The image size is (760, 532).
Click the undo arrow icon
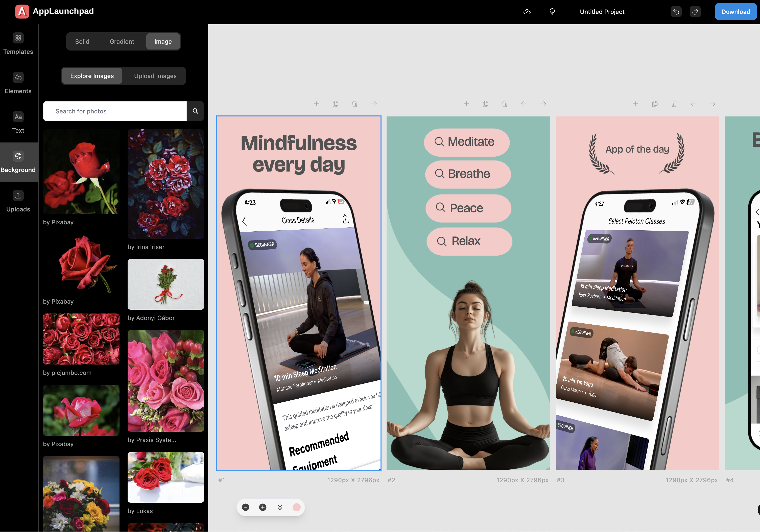pyautogui.click(x=676, y=12)
